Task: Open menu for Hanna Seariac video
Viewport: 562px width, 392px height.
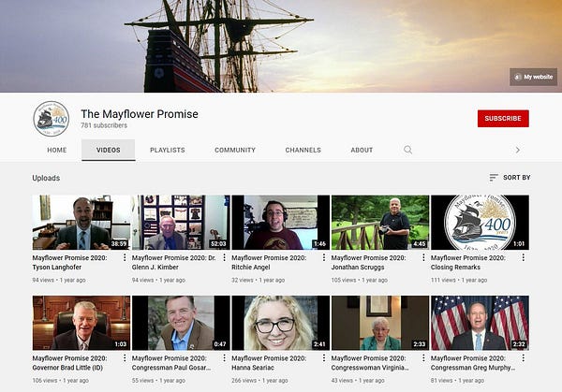Action: tap(324, 358)
